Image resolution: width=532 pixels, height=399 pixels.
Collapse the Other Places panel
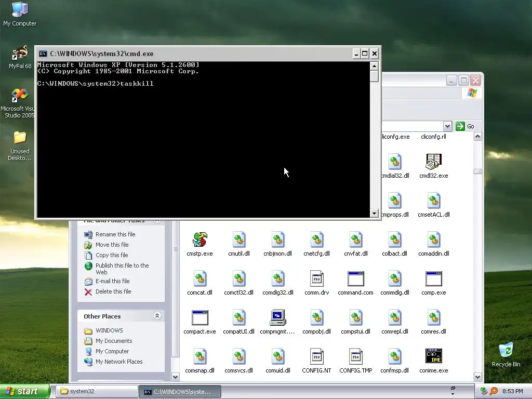click(x=157, y=316)
